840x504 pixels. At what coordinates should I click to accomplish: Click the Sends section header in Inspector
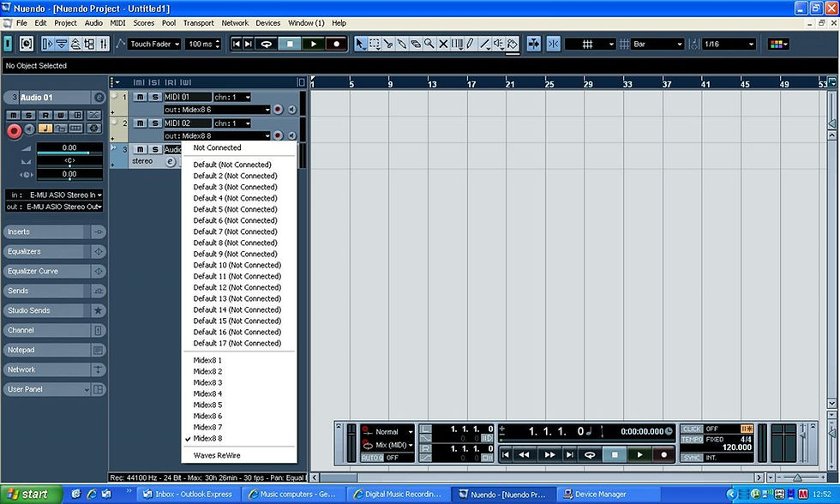click(x=46, y=291)
